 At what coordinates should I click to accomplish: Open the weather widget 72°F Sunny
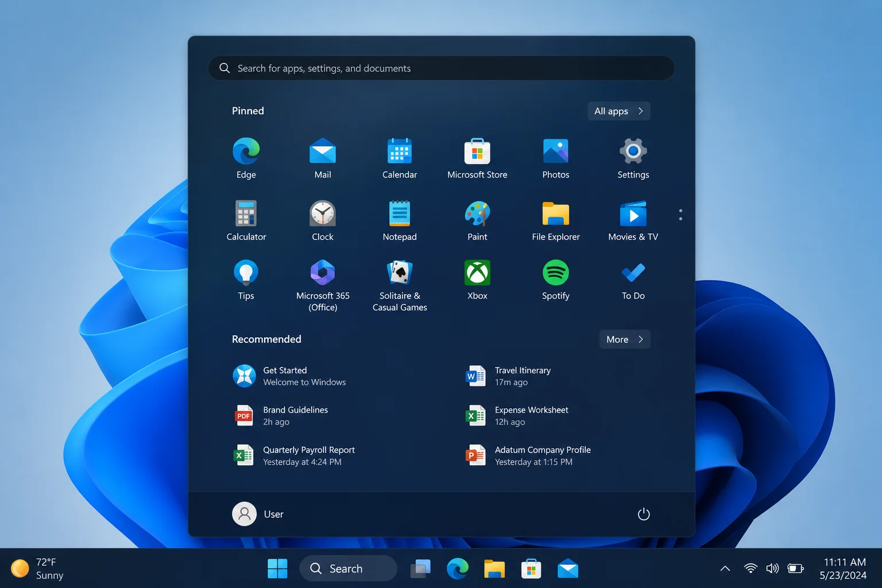click(x=37, y=568)
